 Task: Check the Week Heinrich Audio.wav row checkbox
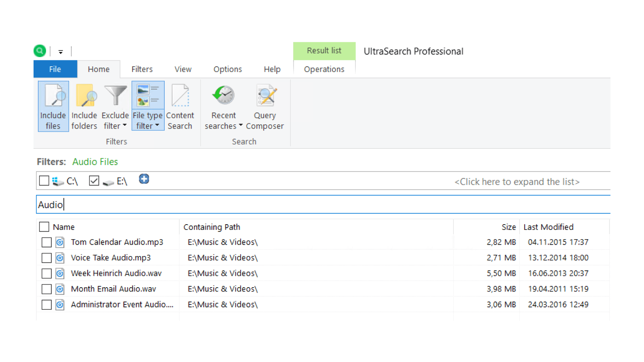[46, 273]
